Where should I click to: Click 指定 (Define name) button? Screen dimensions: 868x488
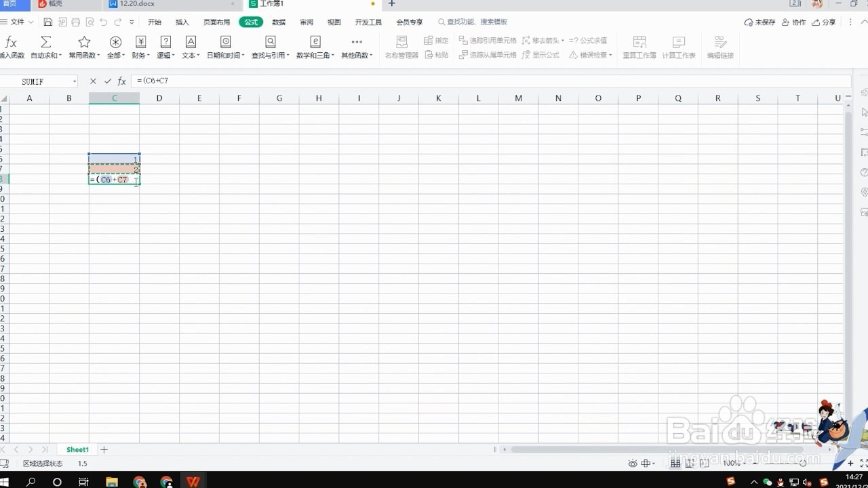coord(436,41)
